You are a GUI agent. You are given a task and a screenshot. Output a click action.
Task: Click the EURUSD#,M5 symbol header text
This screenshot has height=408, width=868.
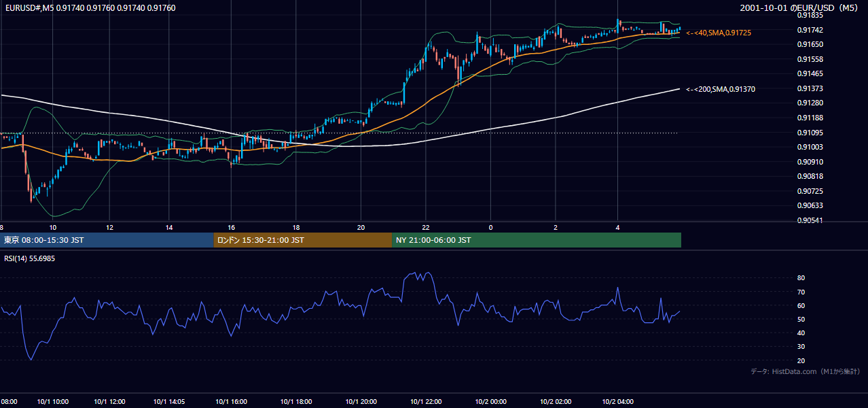coord(90,7)
